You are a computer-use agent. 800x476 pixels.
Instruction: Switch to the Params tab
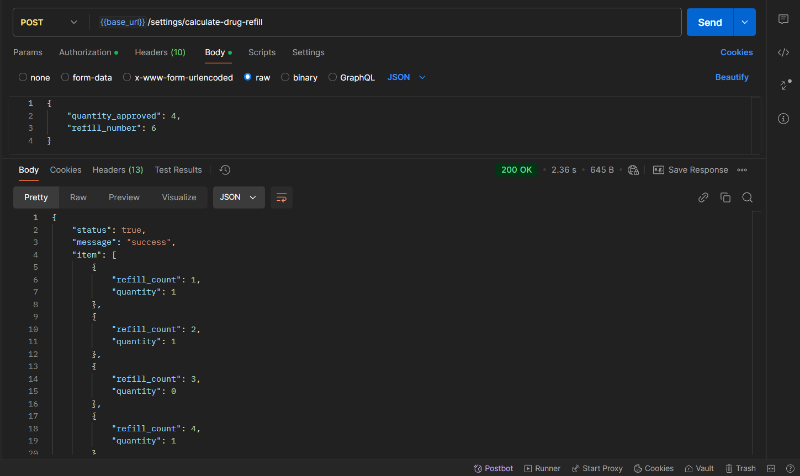pos(28,52)
